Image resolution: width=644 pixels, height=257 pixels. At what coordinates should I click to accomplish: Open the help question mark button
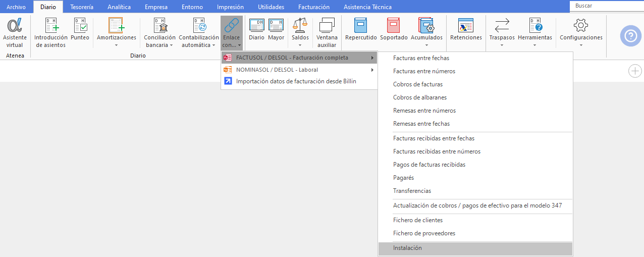(630, 36)
